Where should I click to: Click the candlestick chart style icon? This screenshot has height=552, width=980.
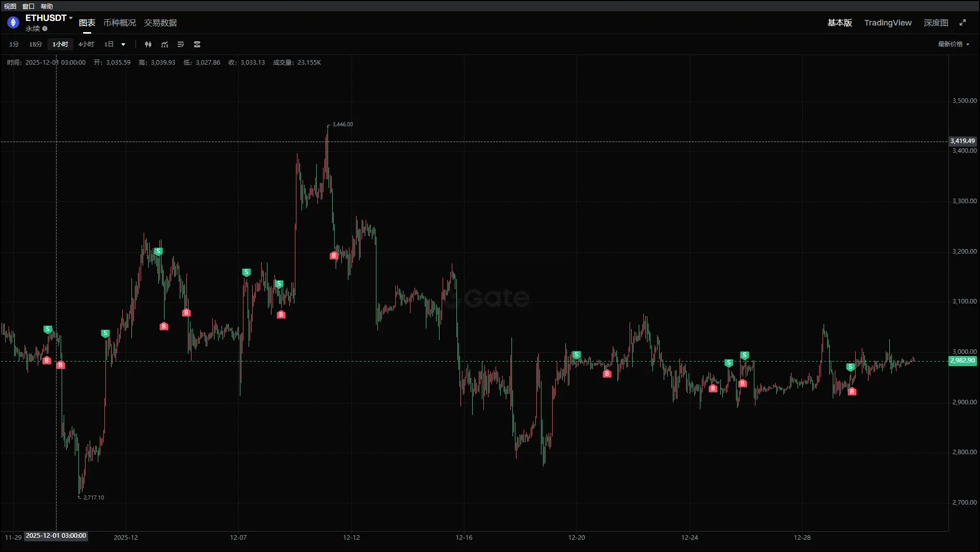pyautogui.click(x=148, y=44)
